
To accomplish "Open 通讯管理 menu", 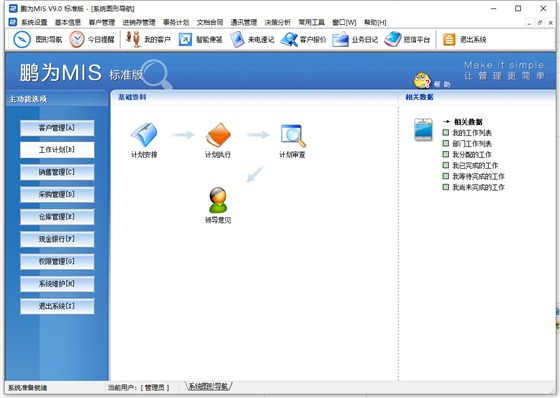I will pyautogui.click(x=244, y=23).
